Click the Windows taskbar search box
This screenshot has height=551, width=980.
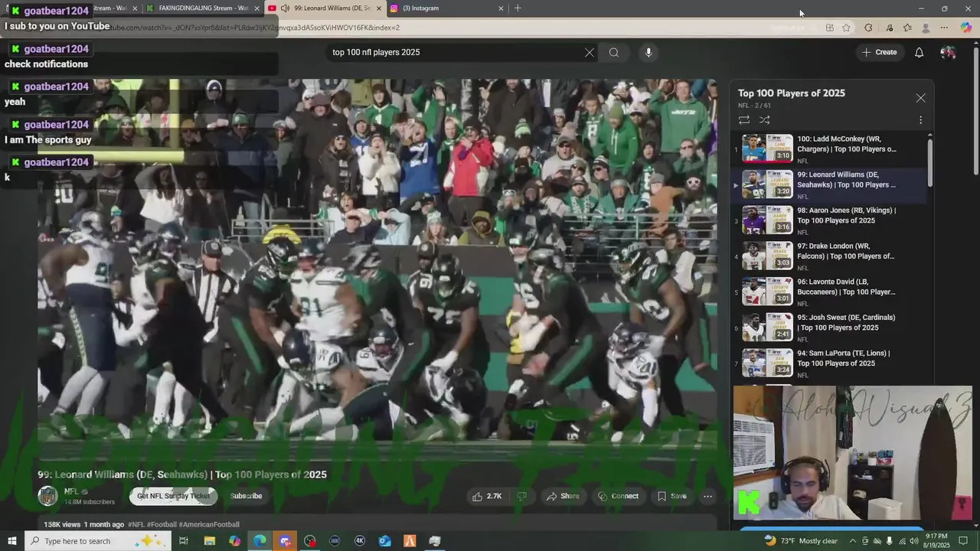98,541
